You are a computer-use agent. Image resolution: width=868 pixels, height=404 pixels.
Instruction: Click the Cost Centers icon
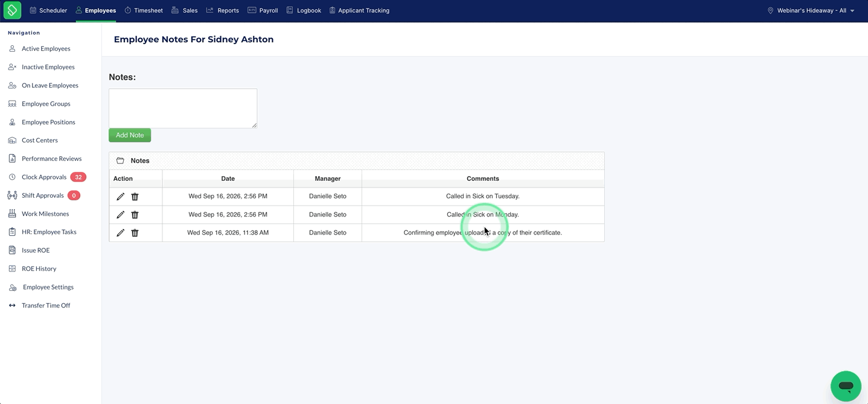(x=12, y=140)
